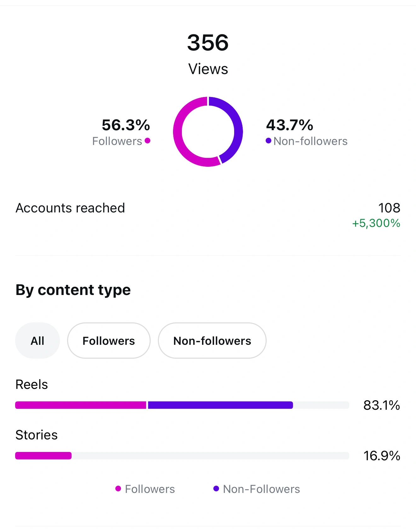Click the 56.3% followers percentage

pos(126,125)
